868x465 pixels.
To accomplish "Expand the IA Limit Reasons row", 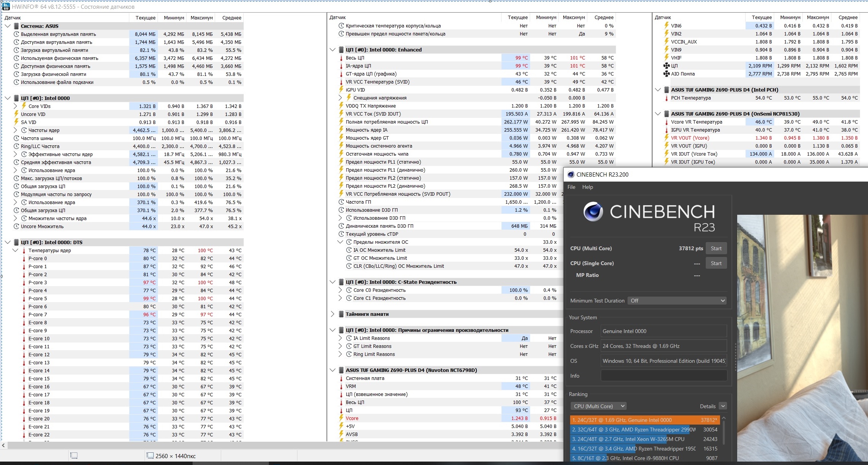I will coord(340,338).
